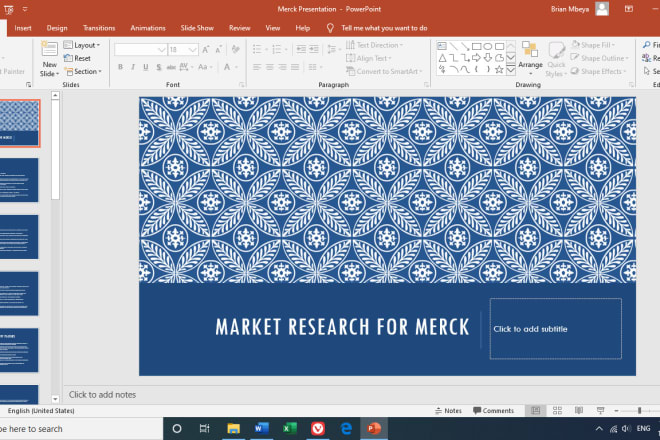The height and width of the screenshot is (440, 660).
Task: Toggle text Shadow formatting
Action: coord(159,67)
